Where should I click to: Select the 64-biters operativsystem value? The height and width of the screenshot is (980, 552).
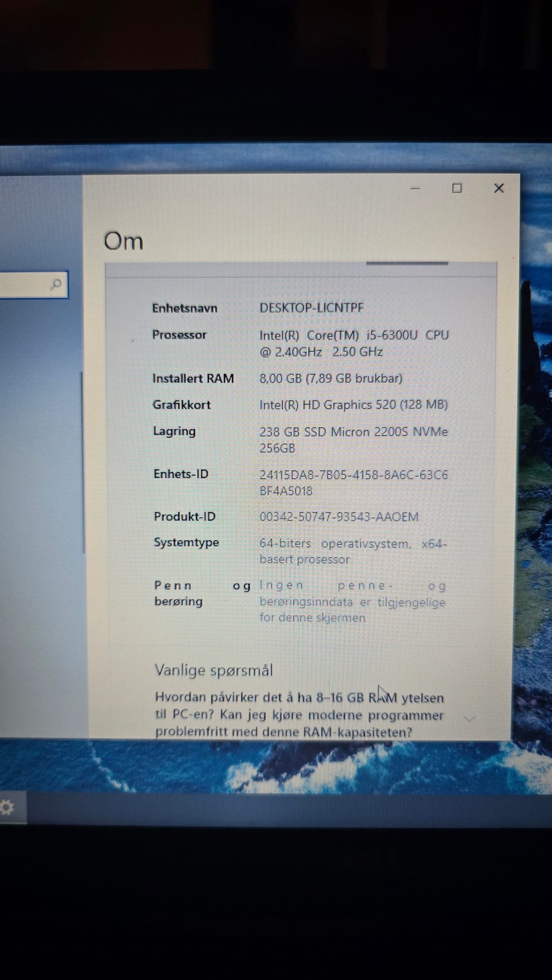coord(352,551)
